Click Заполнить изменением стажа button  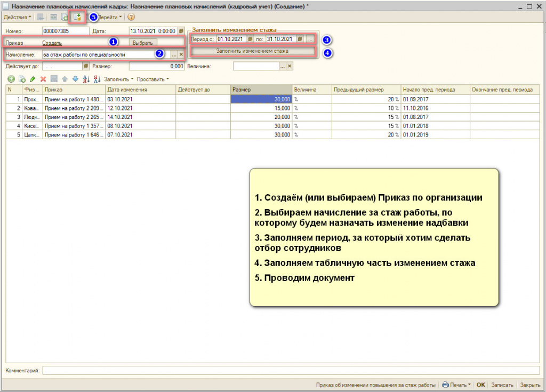point(252,51)
